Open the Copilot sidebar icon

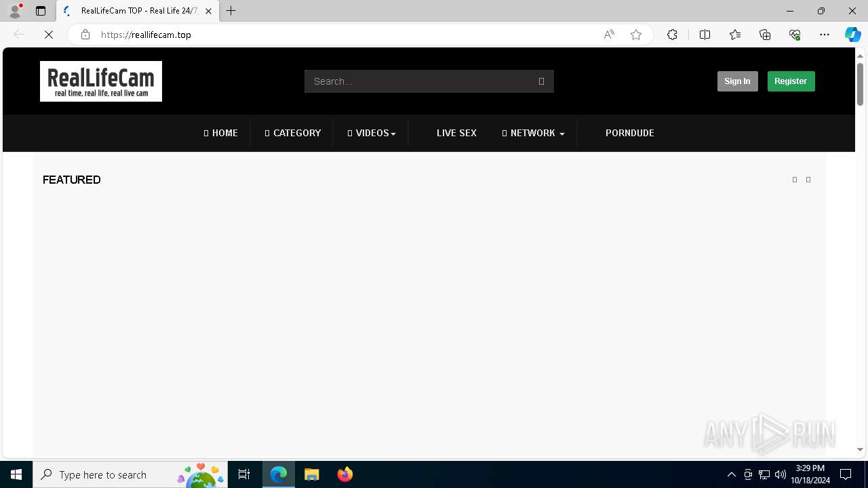point(853,35)
